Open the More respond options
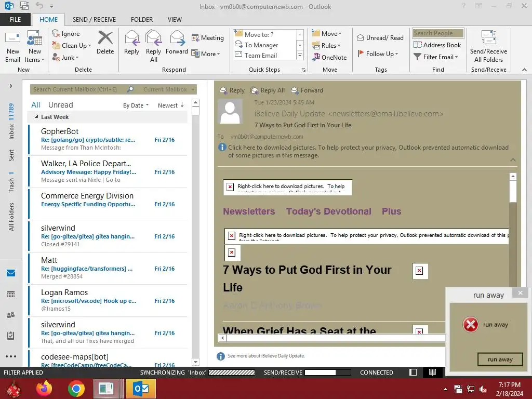Image resolution: width=532 pixels, height=399 pixels. click(206, 54)
